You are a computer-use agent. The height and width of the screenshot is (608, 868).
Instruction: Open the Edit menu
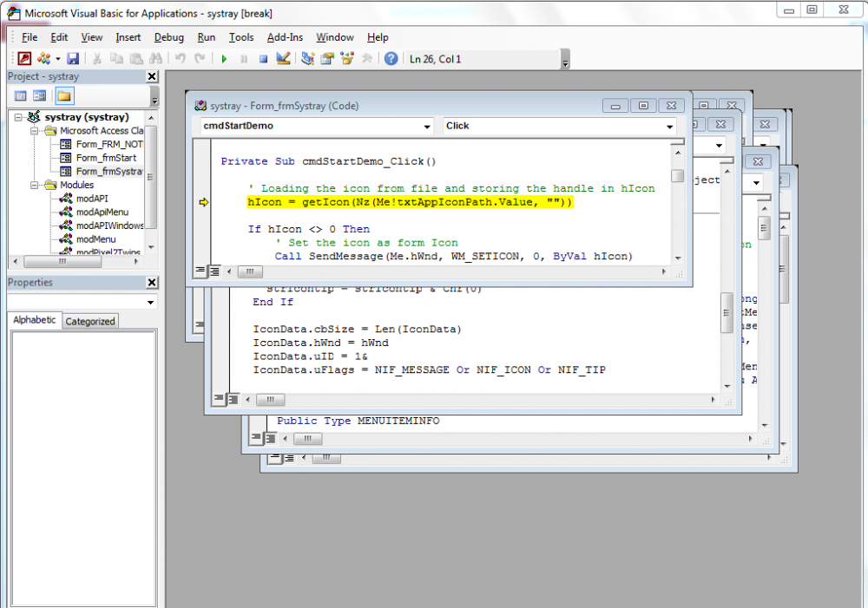click(x=59, y=37)
